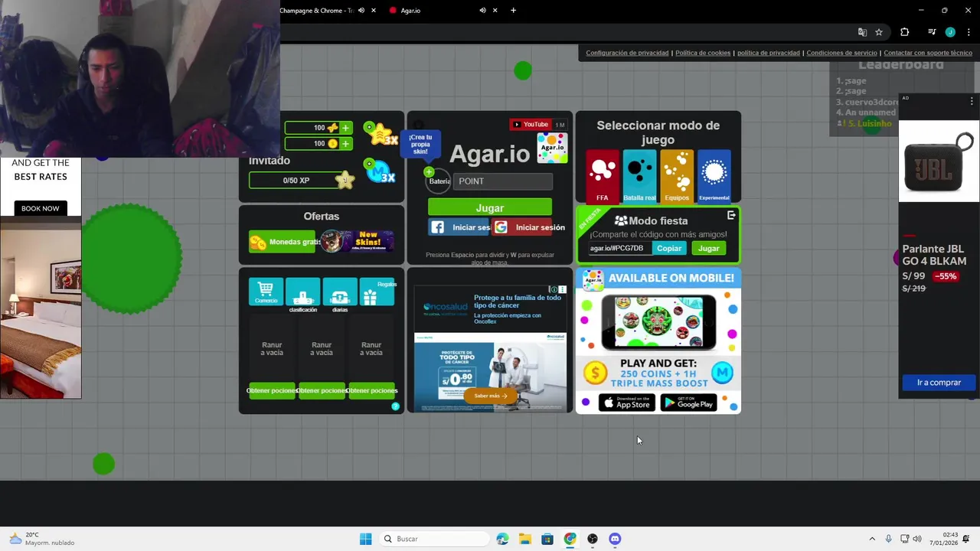
Task: Click first Obtener pociones button
Action: 272,390
